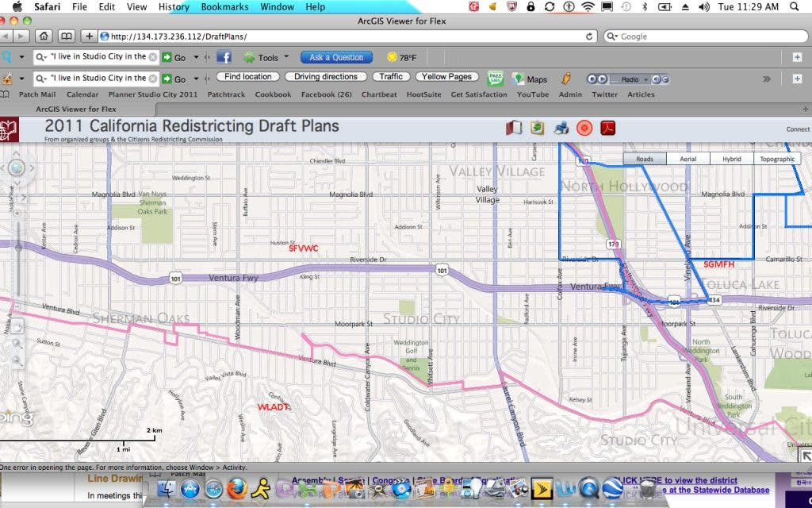Expand the dropdown next to the second Go button

pos(197,79)
